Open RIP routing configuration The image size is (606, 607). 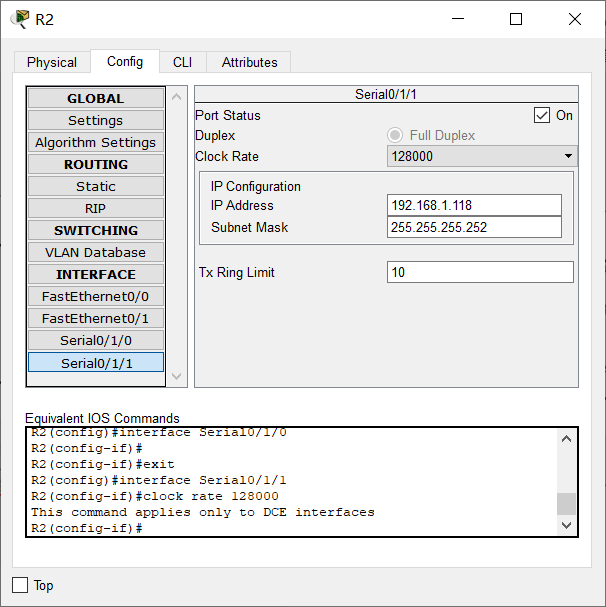tap(96, 209)
